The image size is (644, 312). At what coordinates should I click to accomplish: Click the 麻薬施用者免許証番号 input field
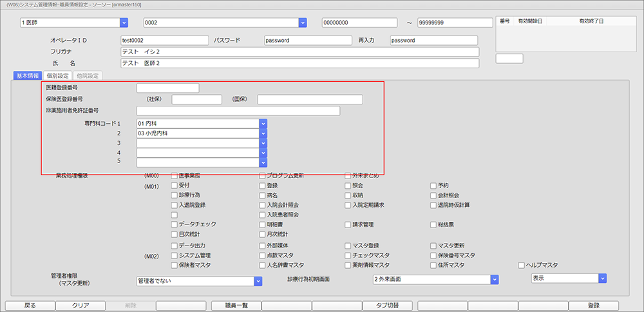(238, 111)
